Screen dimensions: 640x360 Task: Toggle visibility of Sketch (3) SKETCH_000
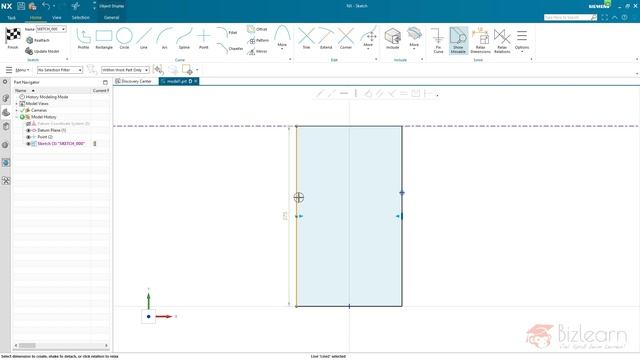28,144
